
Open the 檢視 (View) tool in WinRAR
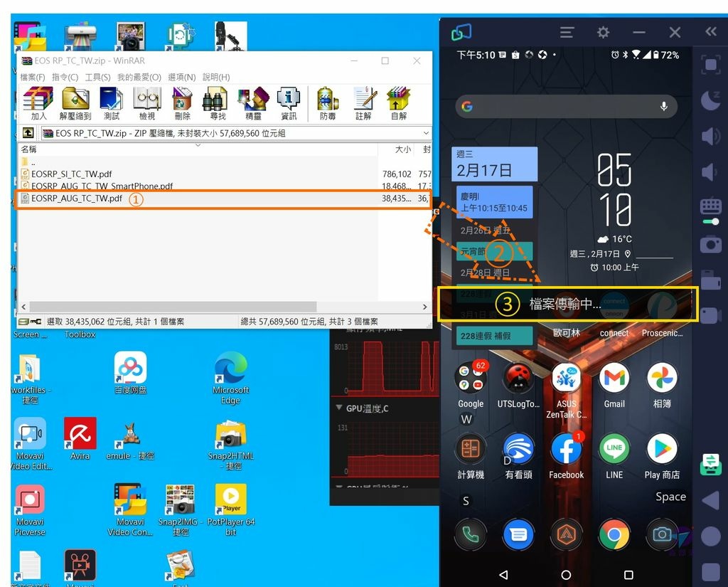[147, 103]
